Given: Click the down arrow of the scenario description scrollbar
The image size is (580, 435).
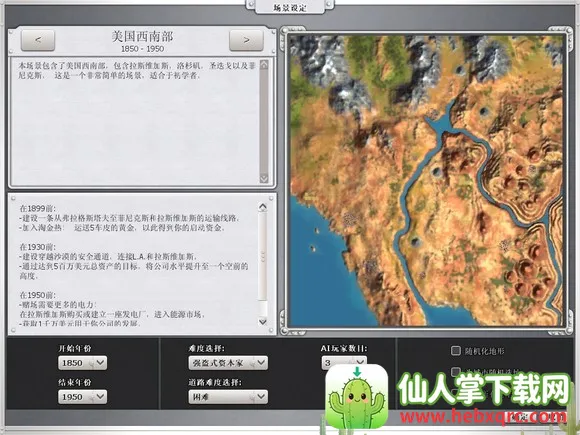Looking at the screenshot, I should (264, 178).
